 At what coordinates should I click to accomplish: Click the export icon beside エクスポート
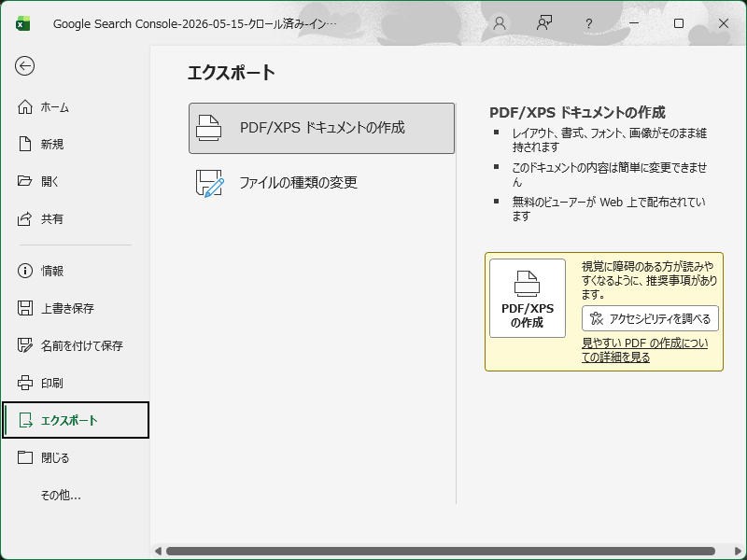point(25,420)
